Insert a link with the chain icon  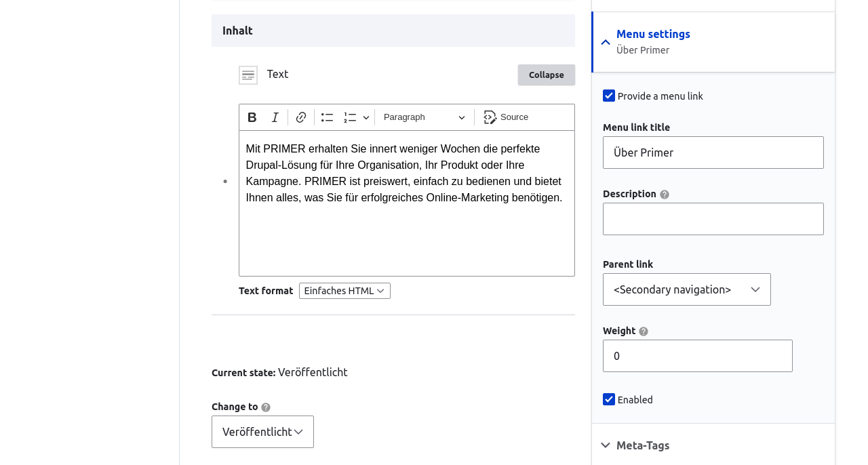point(302,117)
